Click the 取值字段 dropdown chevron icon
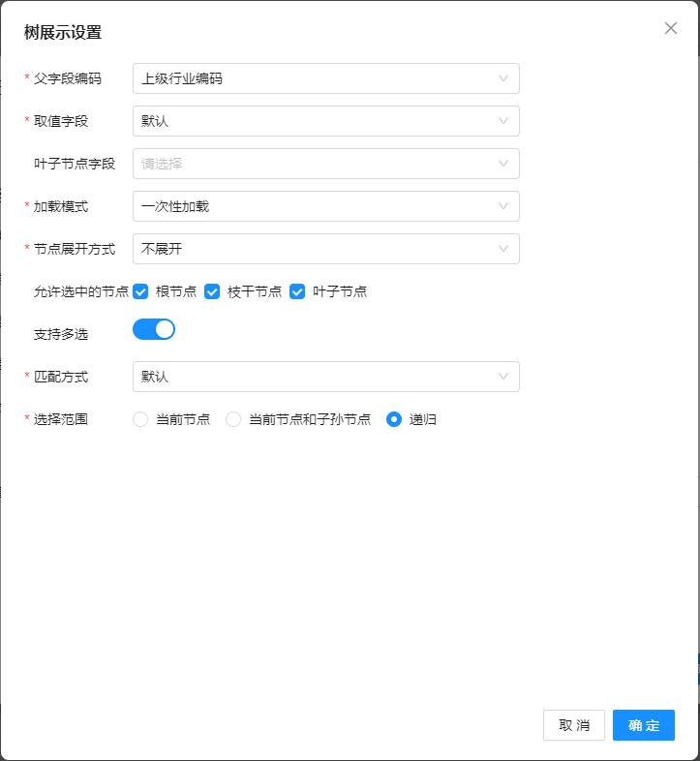700x761 pixels. point(503,121)
